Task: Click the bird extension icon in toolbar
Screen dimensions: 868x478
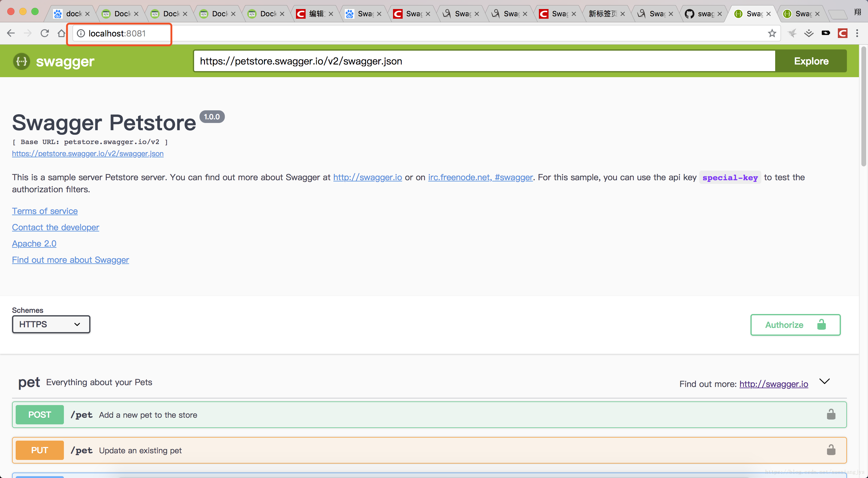Action: (792, 33)
